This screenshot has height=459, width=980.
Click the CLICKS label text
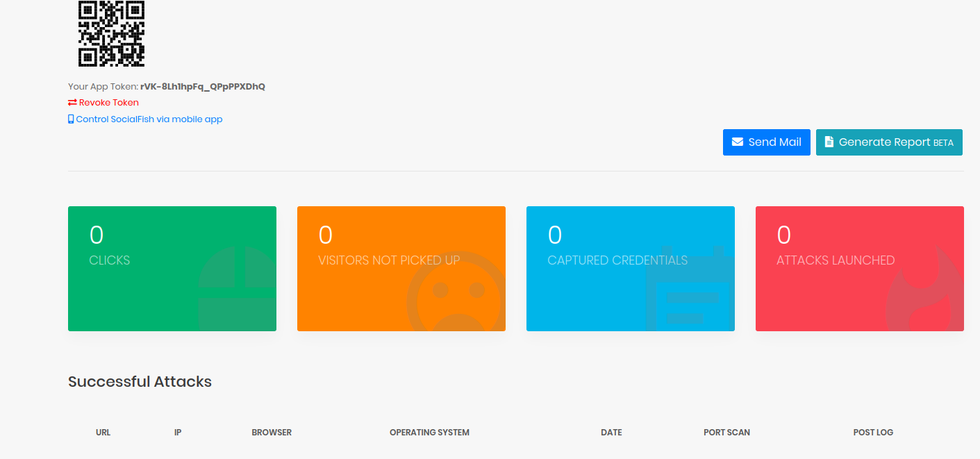click(110, 260)
